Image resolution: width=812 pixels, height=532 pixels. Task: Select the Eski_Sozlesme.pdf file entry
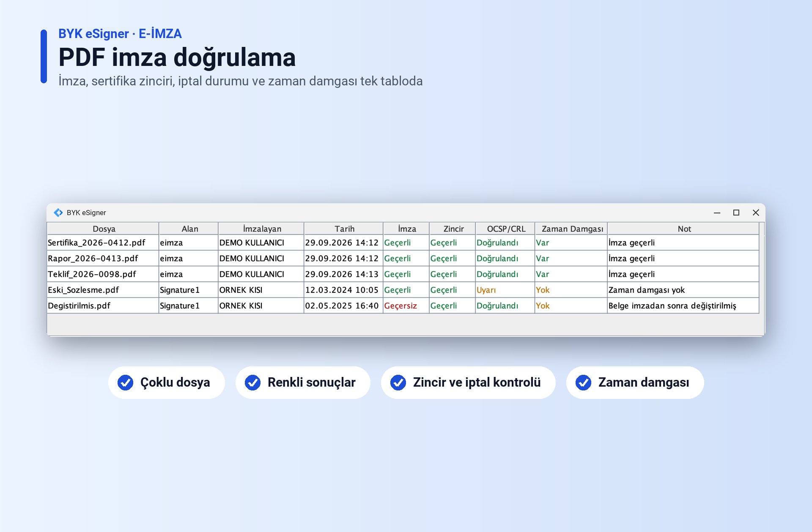(83, 290)
